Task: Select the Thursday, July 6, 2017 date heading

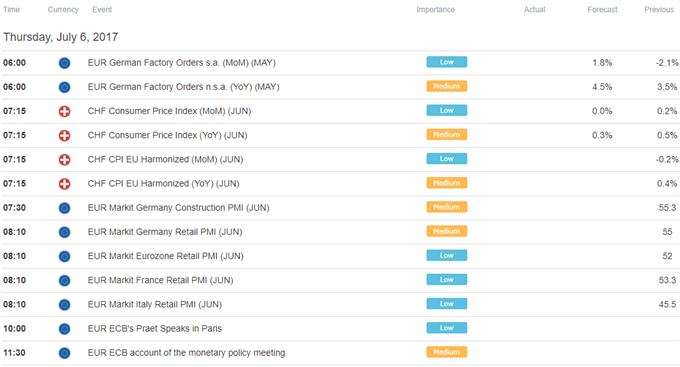Action: pos(61,37)
